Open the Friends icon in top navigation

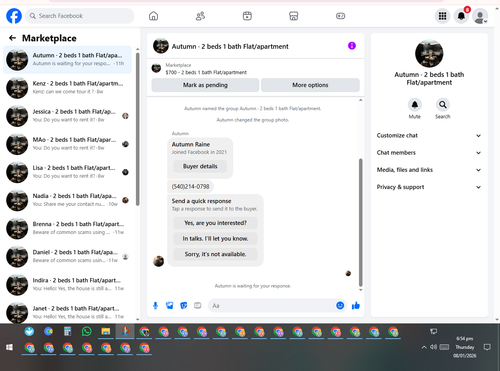[200, 16]
